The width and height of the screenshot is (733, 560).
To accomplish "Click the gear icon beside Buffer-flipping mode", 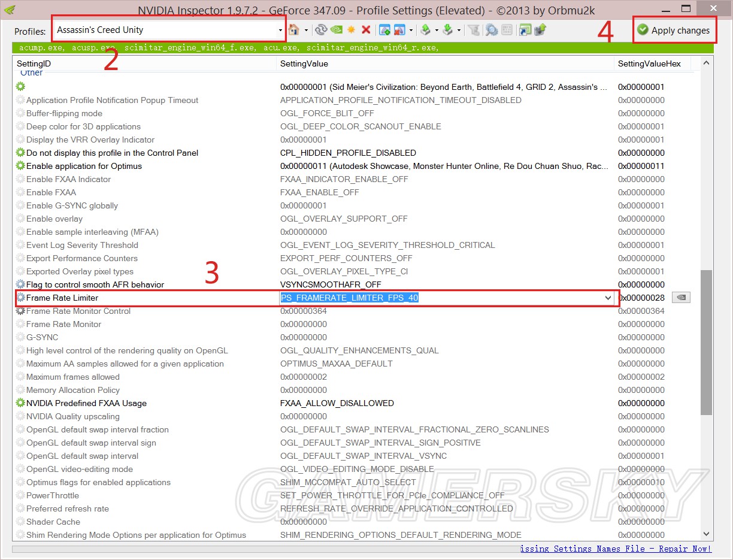I will click(20, 113).
